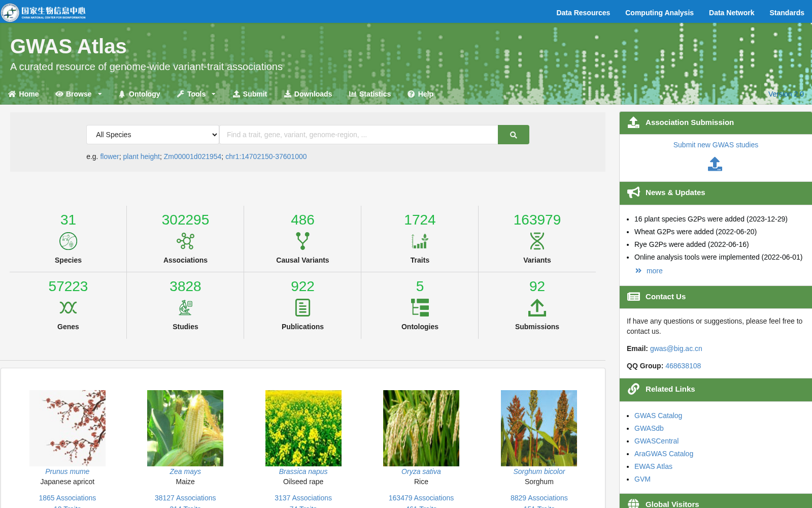Viewport: 812px width, 508px height.
Task: Open the GWAS Catalog link
Action: click(658, 416)
